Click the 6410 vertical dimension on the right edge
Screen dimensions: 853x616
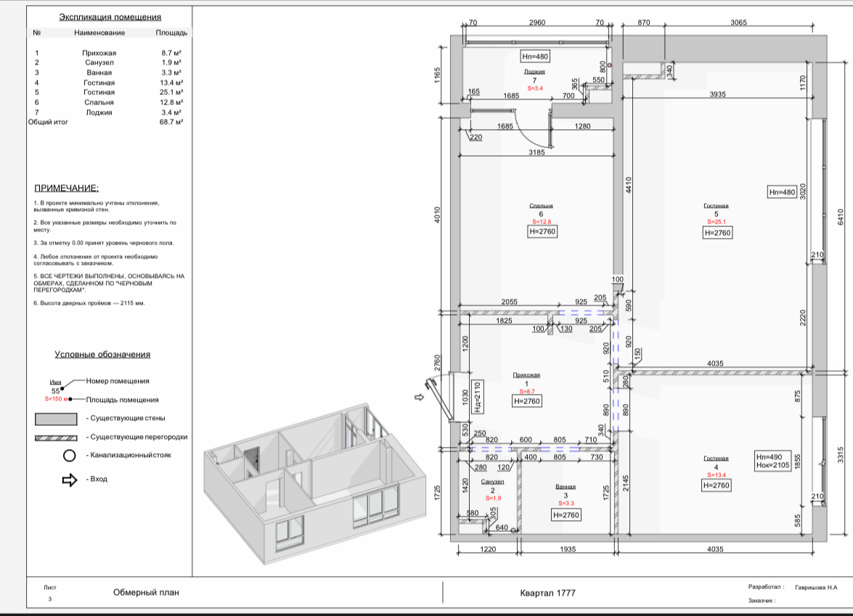coord(841,217)
